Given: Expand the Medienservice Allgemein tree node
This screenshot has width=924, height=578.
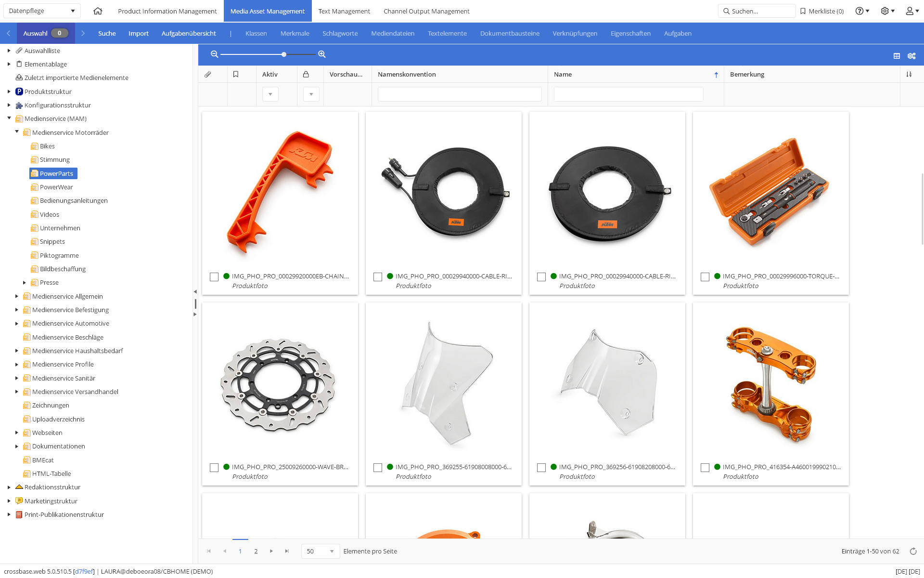Looking at the screenshot, I should click(x=17, y=296).
